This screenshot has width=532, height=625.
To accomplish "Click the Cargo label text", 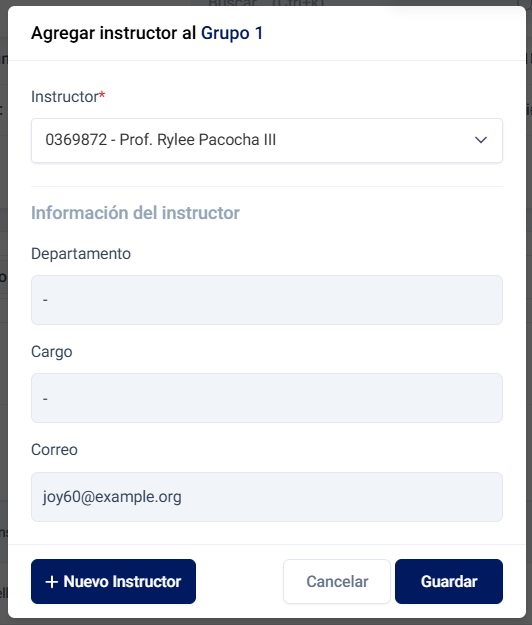I will tap(52, 352).
